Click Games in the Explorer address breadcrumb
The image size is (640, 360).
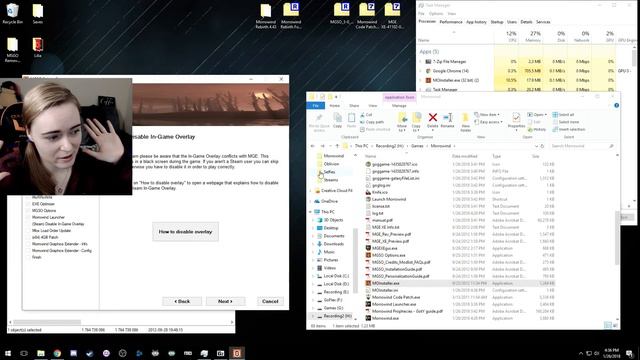(417, 146)
